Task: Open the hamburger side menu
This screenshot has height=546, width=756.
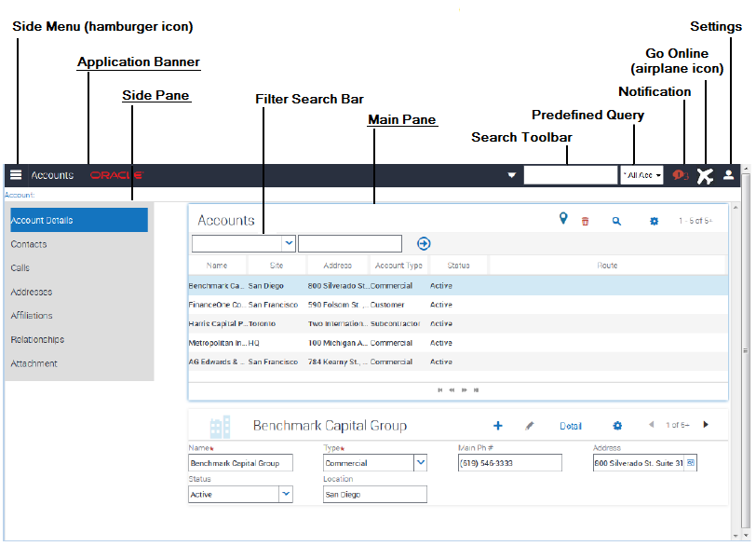Action: pos(16,174)
